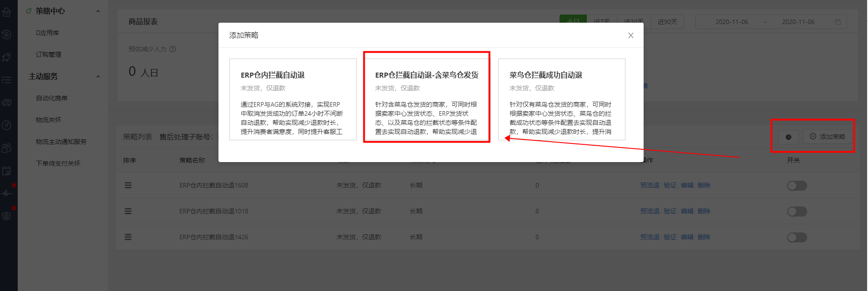Collapse the 主动服务 menu section
Viewport: 868px width, 291px height.
tap(98, 76)
